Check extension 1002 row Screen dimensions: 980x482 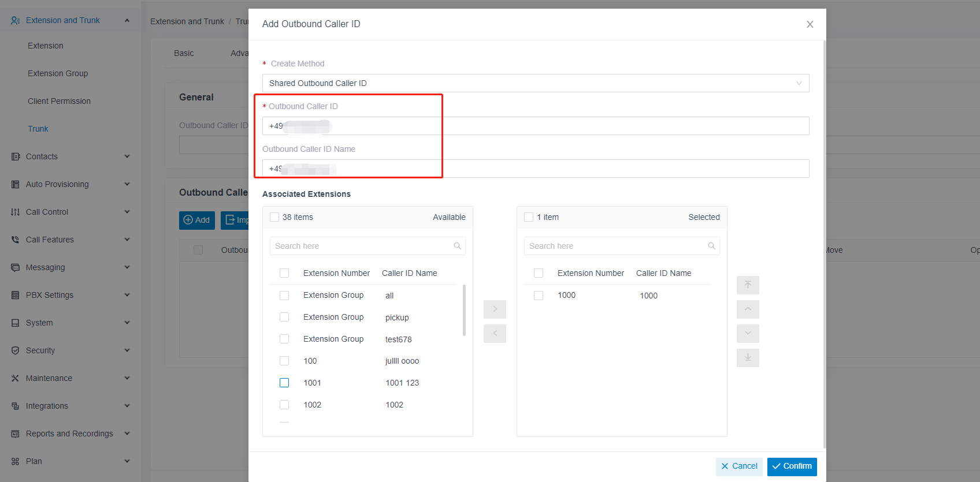[x=284, y=405]
